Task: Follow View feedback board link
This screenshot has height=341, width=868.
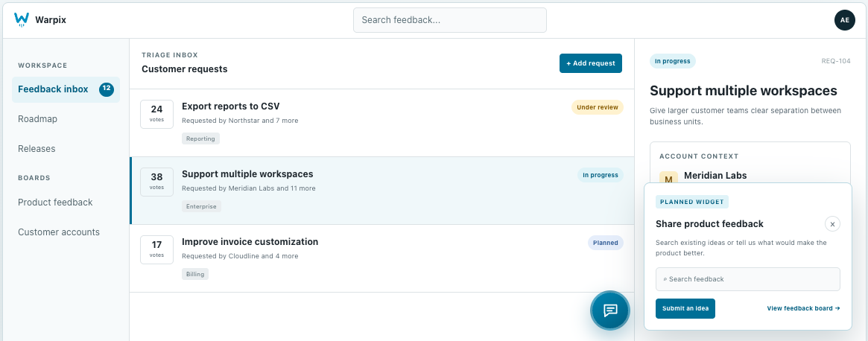Action: pos(803,308)
